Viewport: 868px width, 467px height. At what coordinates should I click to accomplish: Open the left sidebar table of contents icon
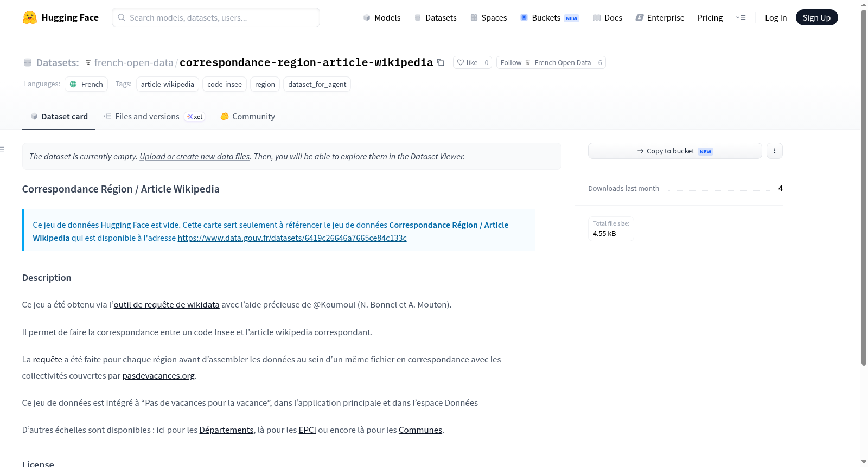click(3, 149)
